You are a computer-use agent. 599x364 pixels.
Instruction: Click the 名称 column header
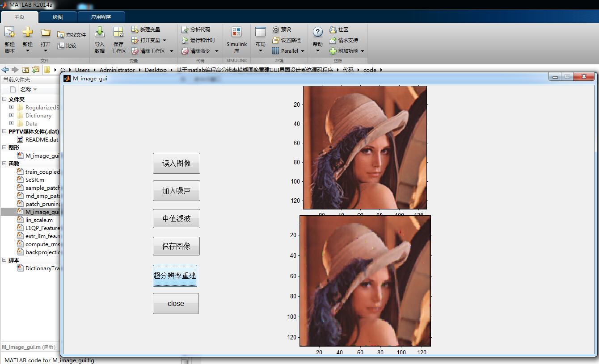[29, 89]
